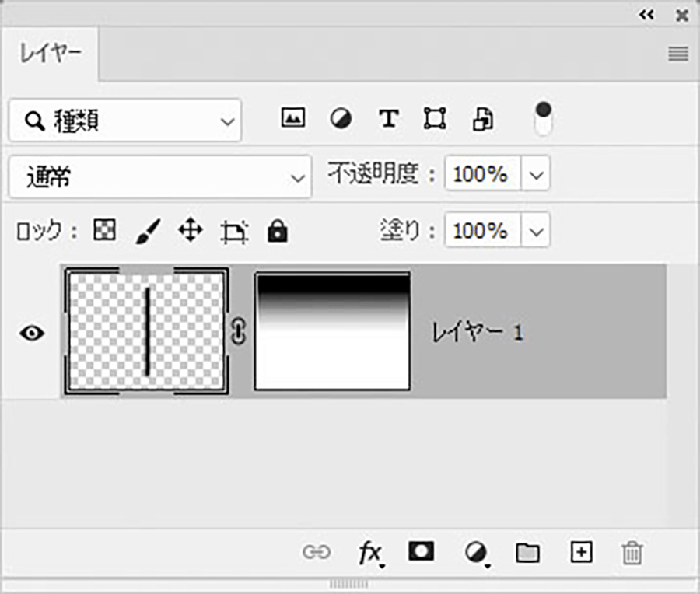Toggle layer filtering on/off switch
This screenshot has height=594, width=700.
[544, 119]
